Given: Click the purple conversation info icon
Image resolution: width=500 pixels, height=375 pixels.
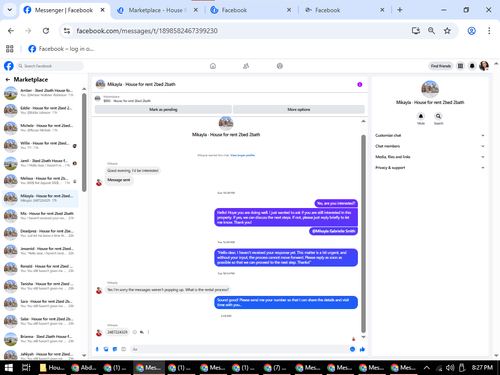Looking at the screenshot, I should pos(360,84).
